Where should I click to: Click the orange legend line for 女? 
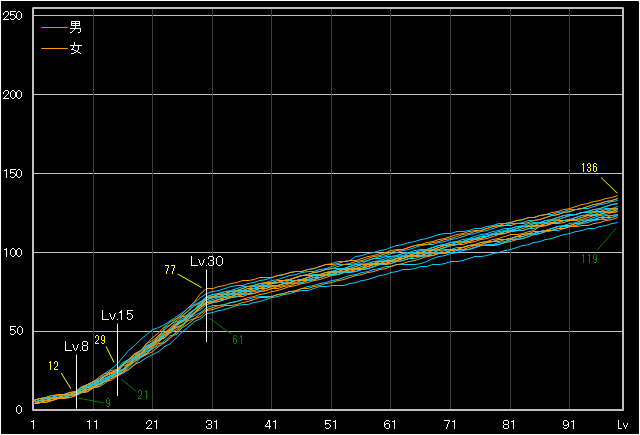click(x=54, y=49)
